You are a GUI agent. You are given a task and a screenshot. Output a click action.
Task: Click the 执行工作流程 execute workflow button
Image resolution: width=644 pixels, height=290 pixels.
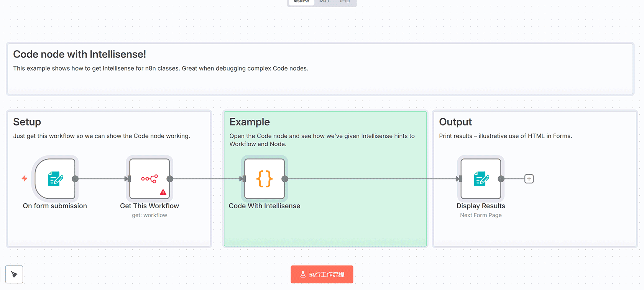pos(322,274)
